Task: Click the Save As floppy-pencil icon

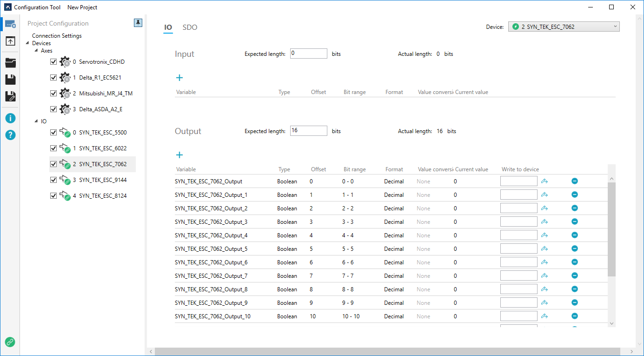Action: 10,97
